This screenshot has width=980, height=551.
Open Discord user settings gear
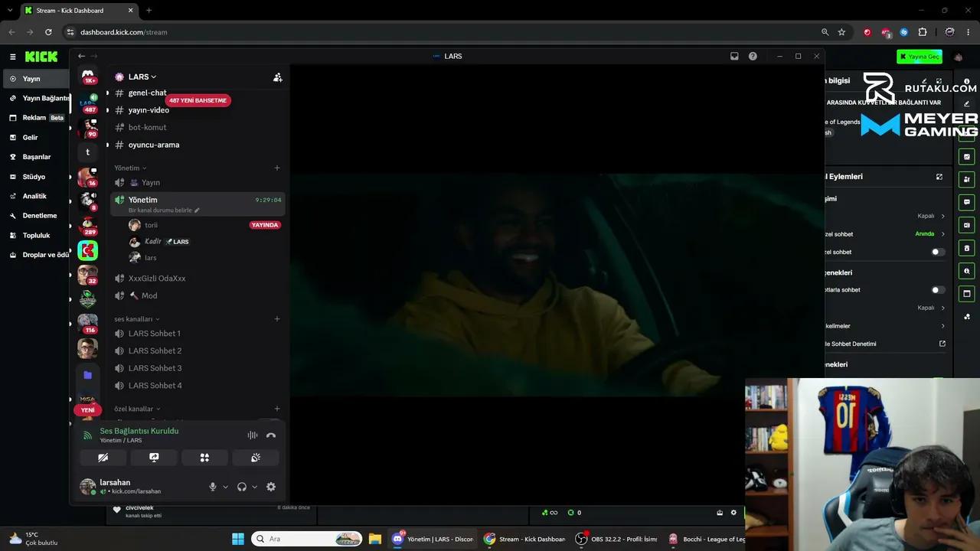(270, 487)
